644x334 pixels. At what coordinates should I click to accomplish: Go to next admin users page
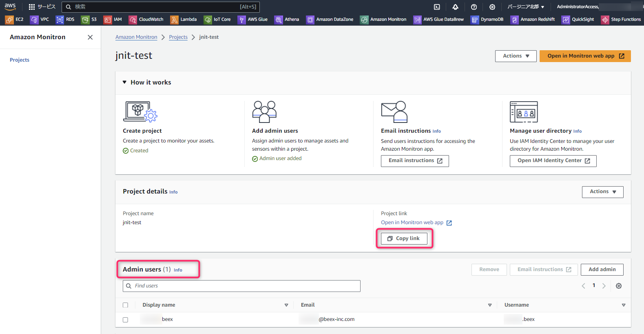[604, 286]
